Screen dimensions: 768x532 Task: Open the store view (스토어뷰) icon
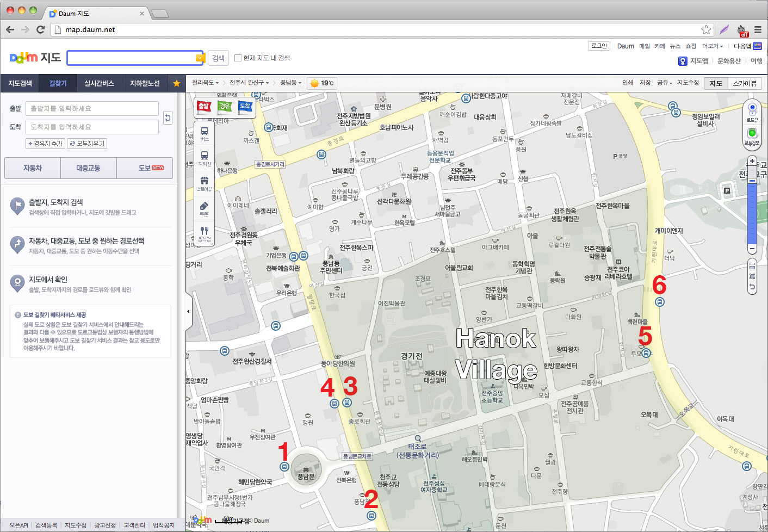pos(205,183)
